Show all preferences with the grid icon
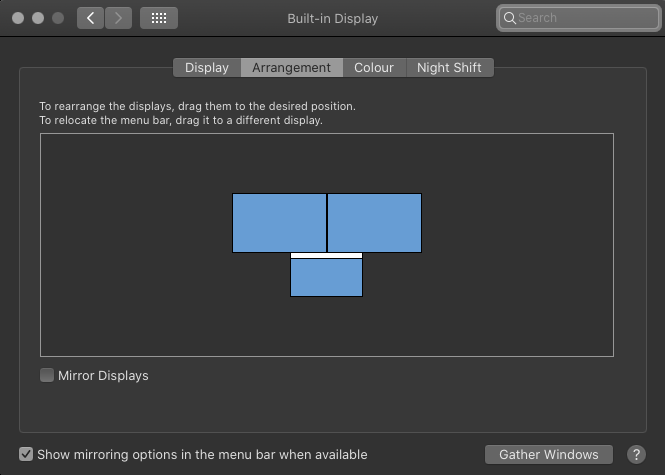 (x=158, y=18)
